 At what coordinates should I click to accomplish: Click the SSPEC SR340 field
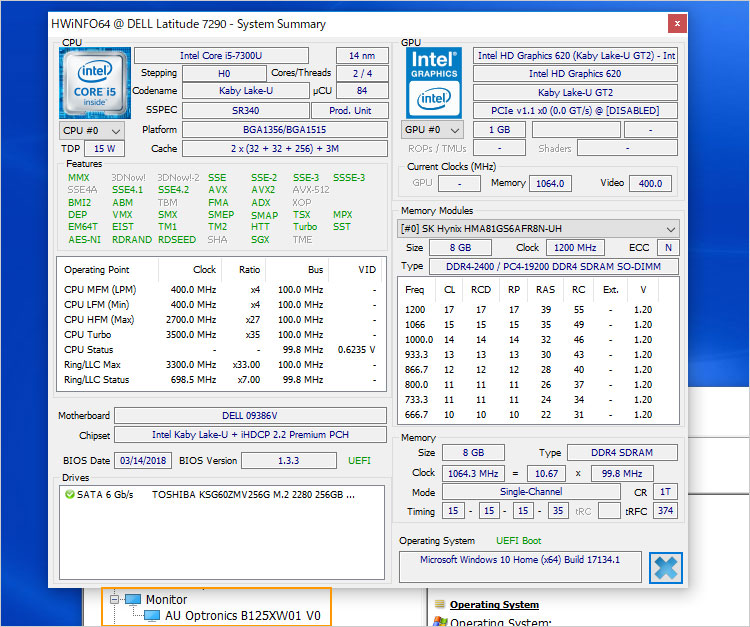(x=245, y=110)
